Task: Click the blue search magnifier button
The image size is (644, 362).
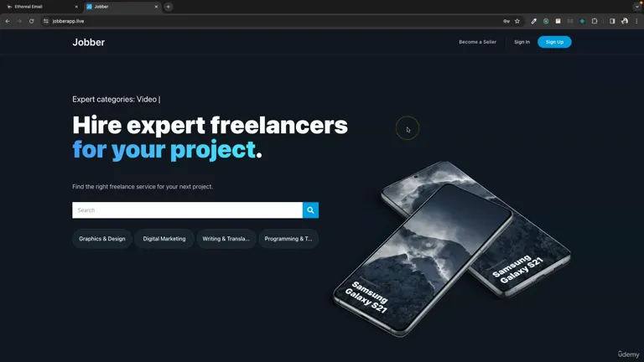Action: point(310,210)
